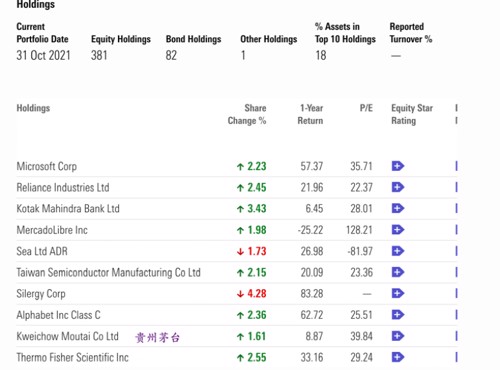Viewport: 500px width, 370px height.
Task: Click the plus tag icon for Kotak Mahindra Bank
Action: point(398,209)
